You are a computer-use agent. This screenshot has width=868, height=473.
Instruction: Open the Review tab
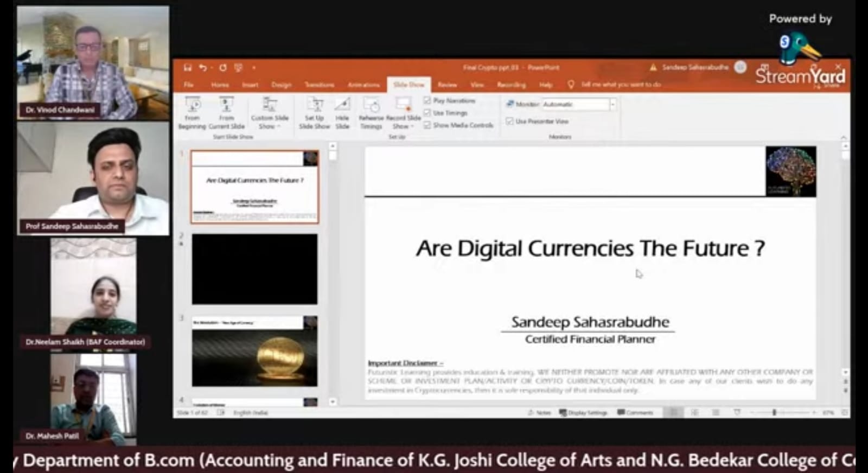447,85
